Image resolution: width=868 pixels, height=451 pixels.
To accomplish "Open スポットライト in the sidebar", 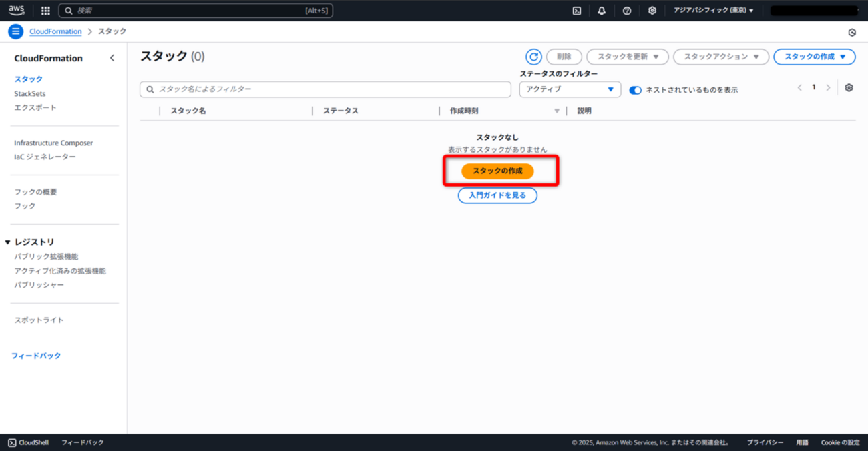I will pos(39,320).
